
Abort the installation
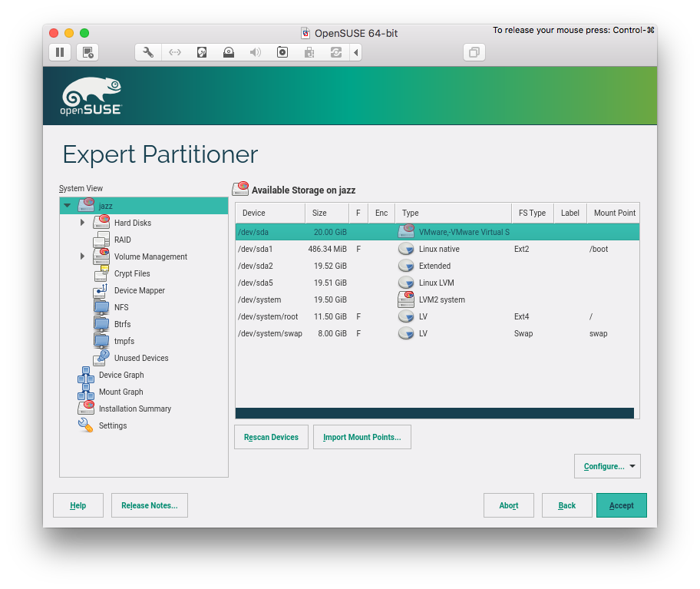[508, 505]
